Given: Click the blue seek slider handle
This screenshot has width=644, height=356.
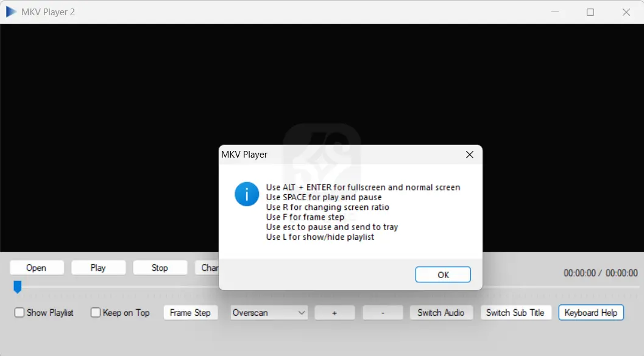Looking at the screenshot, I should [x=18, y=286].
